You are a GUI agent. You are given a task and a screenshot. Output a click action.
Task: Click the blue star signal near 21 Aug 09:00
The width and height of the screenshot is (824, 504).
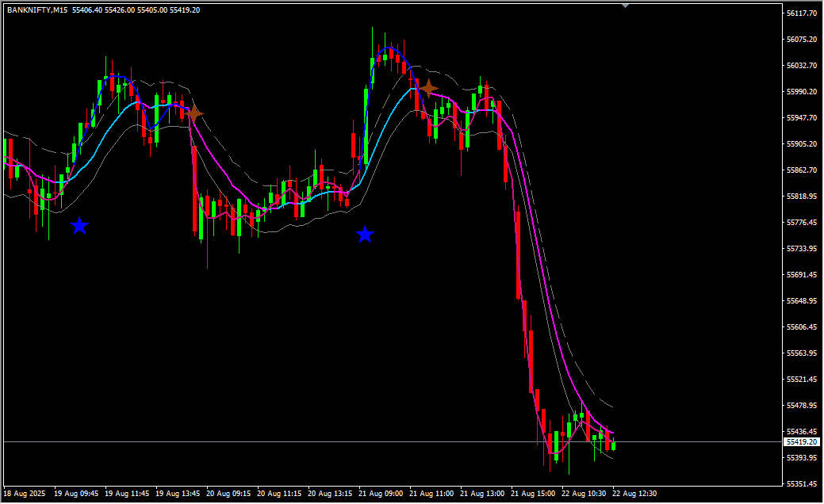click(x=364, y=234)
